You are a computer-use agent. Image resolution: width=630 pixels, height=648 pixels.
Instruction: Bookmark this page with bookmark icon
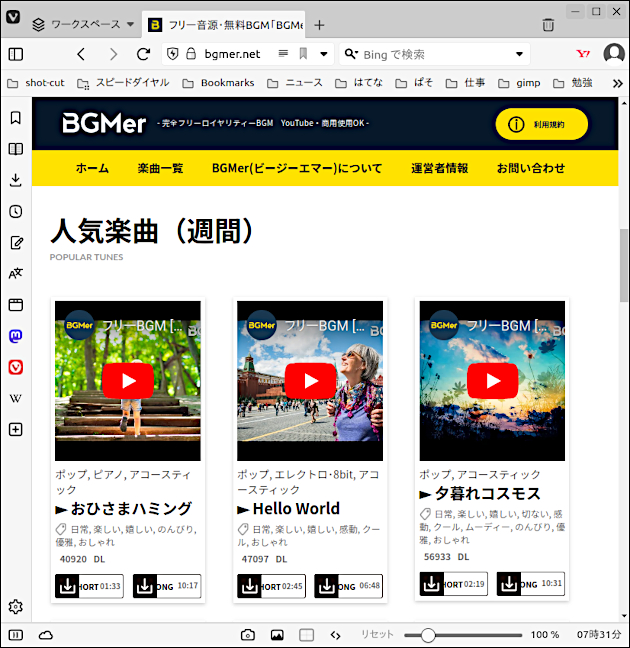click(x=303, y=54)
